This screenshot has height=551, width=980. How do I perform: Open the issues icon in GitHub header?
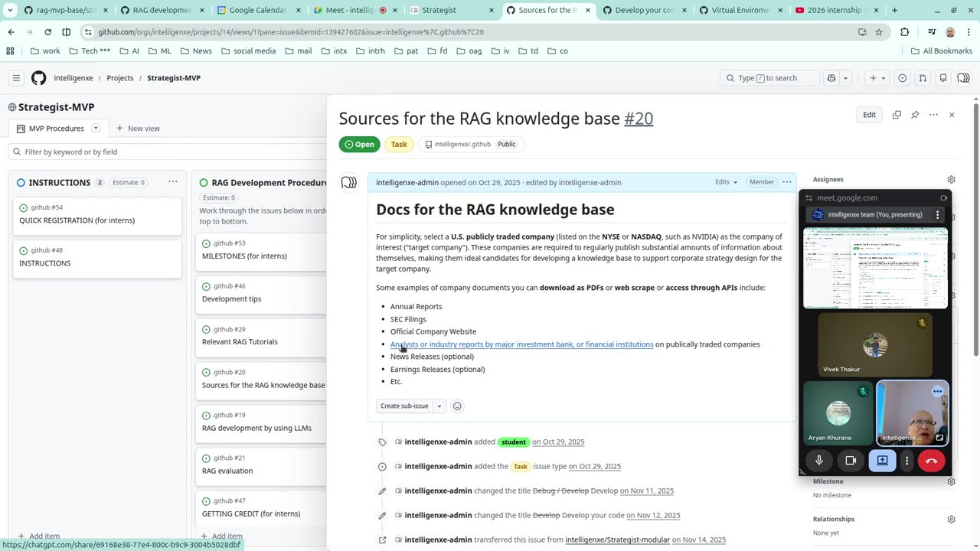[902, 78]
